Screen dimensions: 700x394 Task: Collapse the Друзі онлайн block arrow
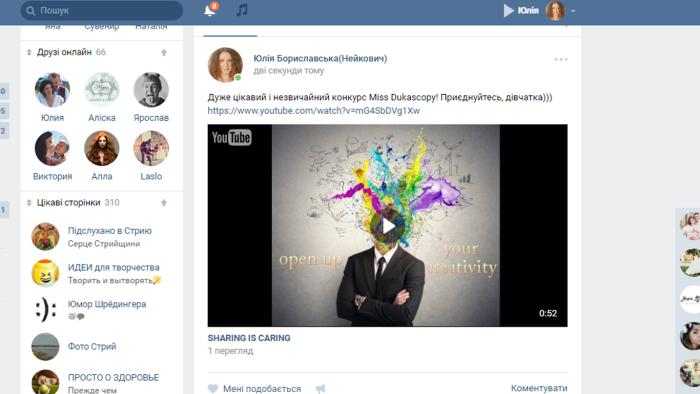(164, 53)
